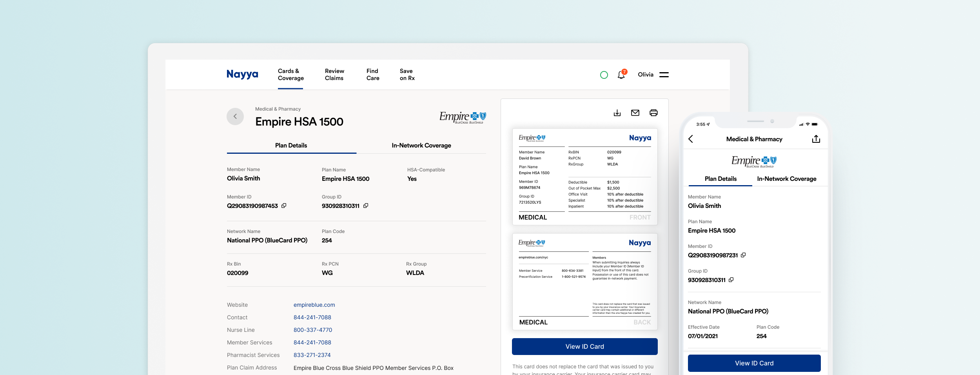The height and width of the screenshot is (375, 980).
Task: Click Empire logo on phone screen
Action: click(754, 161)
